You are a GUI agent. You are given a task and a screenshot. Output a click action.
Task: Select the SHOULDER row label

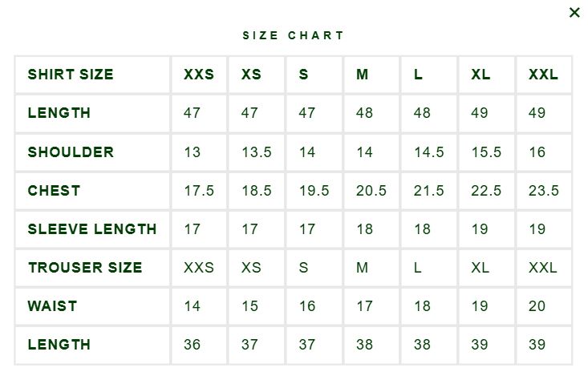click(71, 152)
